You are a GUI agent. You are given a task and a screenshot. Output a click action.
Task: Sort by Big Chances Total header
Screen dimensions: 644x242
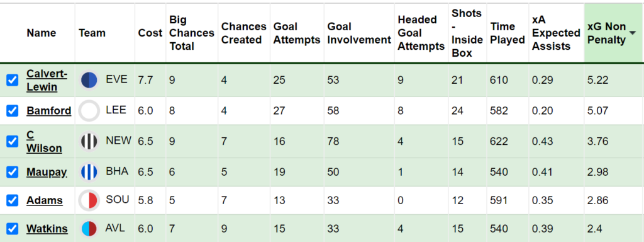(192, 33)
